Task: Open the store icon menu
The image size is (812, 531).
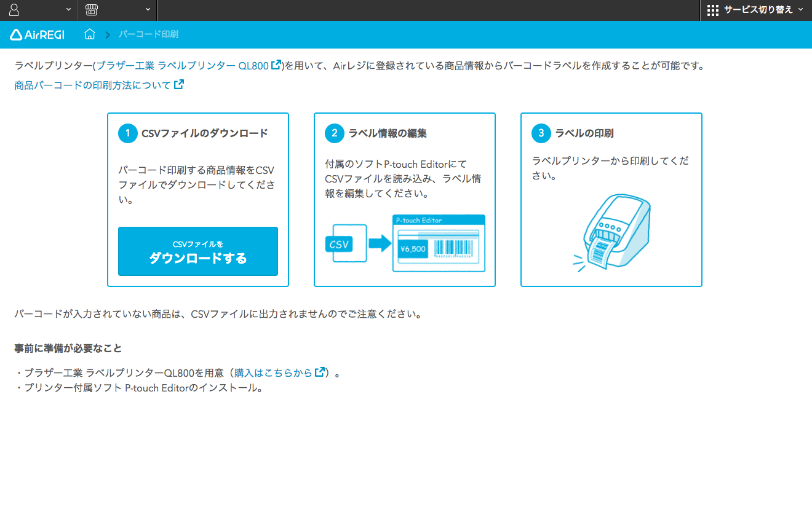Action: (91, 10)
